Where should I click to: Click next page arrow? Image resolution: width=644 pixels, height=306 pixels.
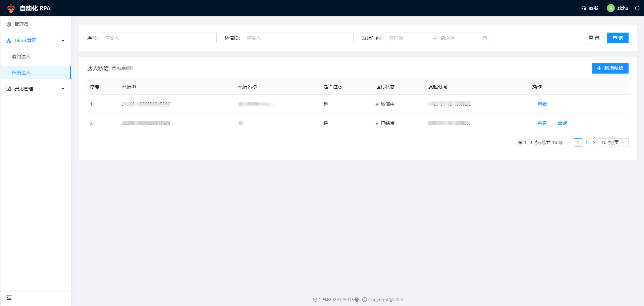pos(594,142)
